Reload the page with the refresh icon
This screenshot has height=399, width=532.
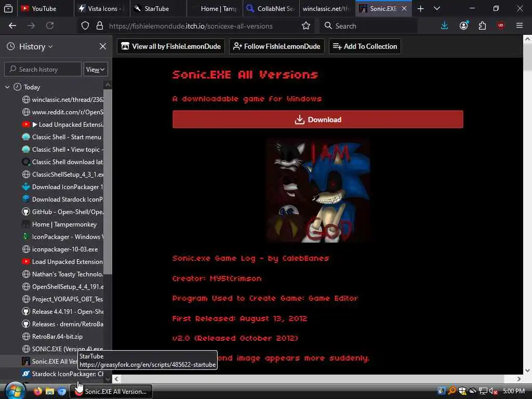(50, 26)
